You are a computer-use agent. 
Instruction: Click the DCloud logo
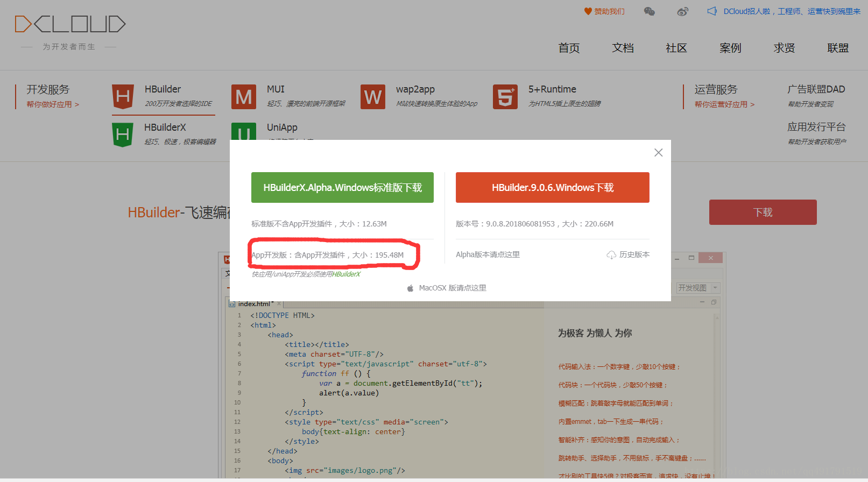pos(70,24)
